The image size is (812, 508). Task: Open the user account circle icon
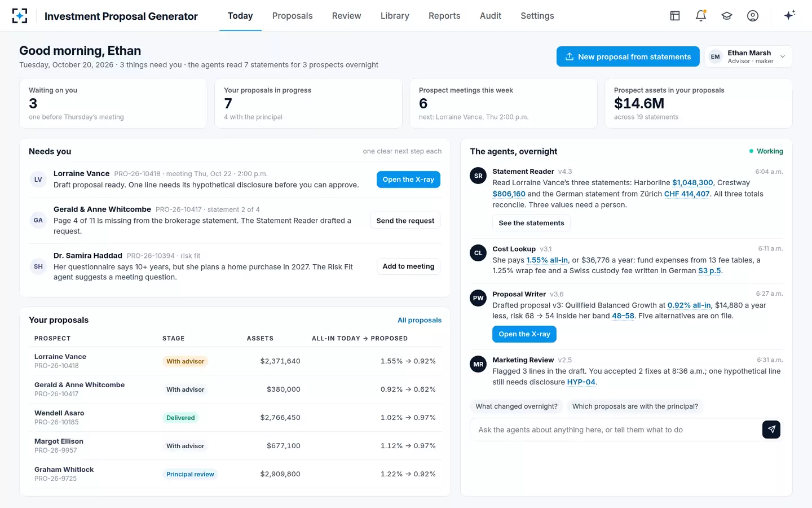[x=753, y=16]
